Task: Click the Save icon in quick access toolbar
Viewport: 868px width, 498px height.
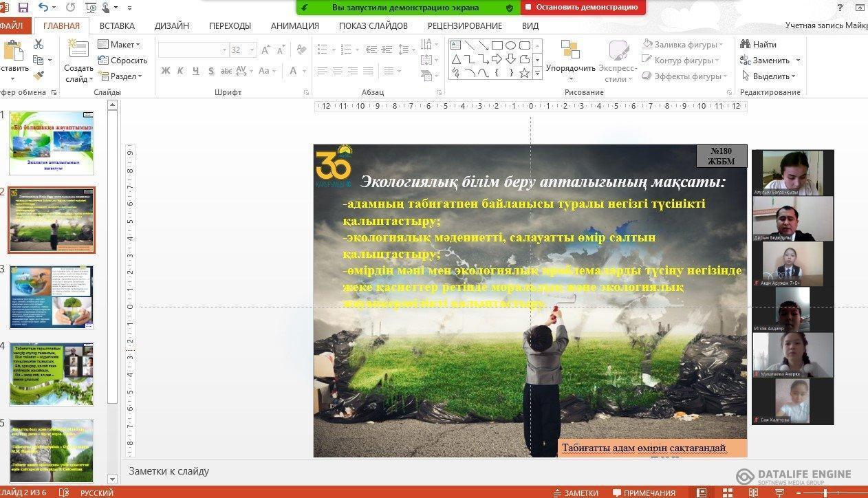Action: click(x=23, y=8)
